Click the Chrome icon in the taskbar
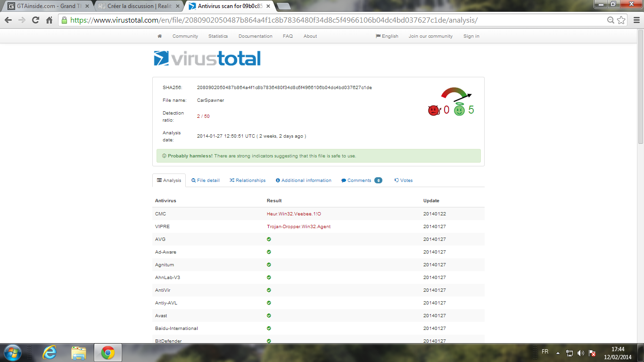Image resolution: width=644 pixels, height=362 pixels. (x=108, y=353)
